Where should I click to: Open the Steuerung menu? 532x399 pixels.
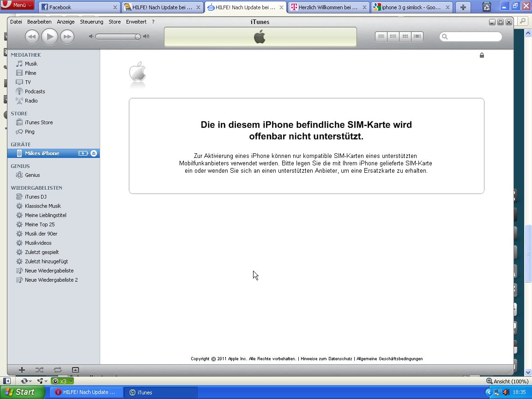click(x=91, y=22)
